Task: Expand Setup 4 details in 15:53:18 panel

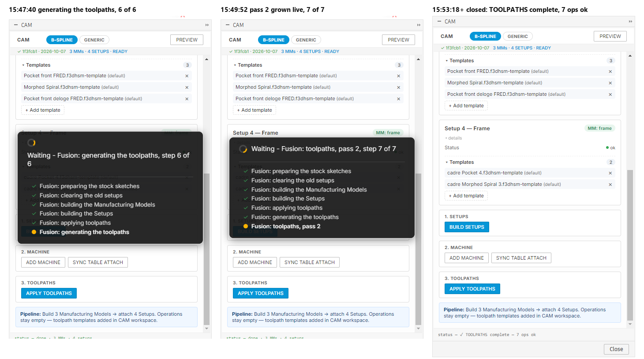Action: coord(454,138)
